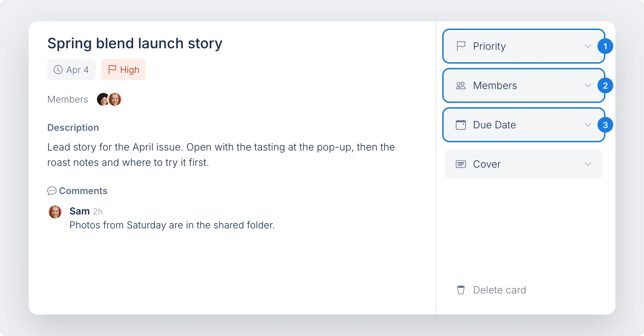The height and width of the screenshot is (336, 644).
Task: Open the Due Date dropdown chevron
Action: [x=587, y=125]
